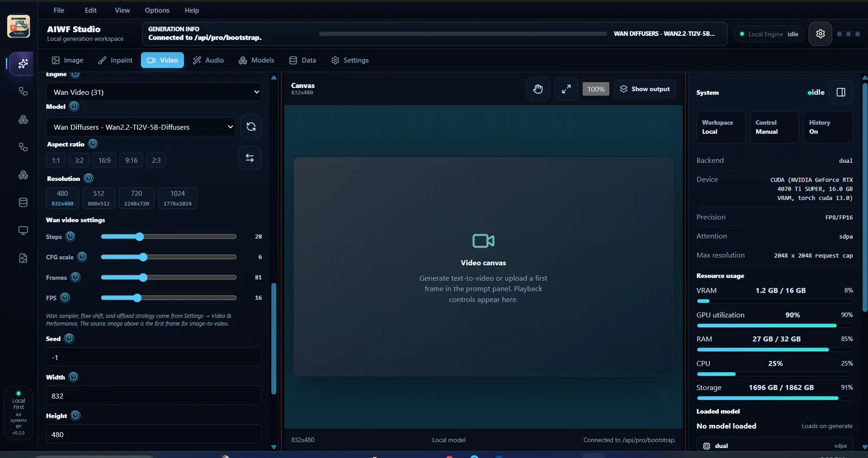Click the AIWF Studio app logo

coord(18,27)
